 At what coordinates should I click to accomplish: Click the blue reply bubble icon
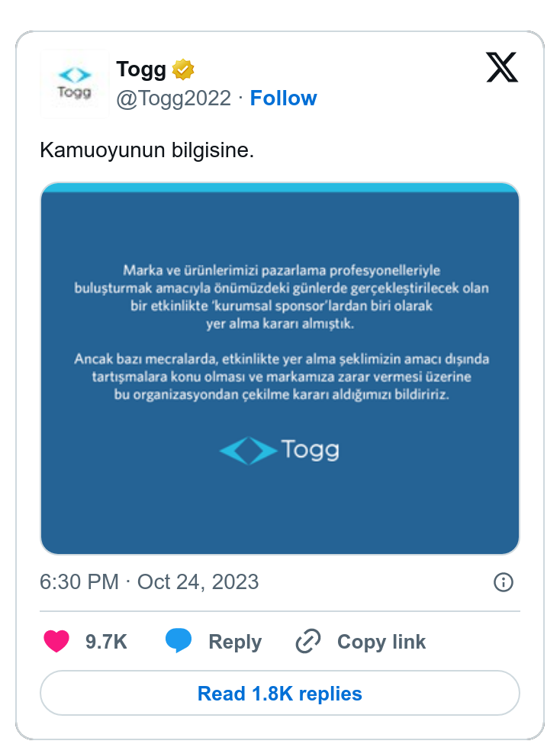pos(179,642)
